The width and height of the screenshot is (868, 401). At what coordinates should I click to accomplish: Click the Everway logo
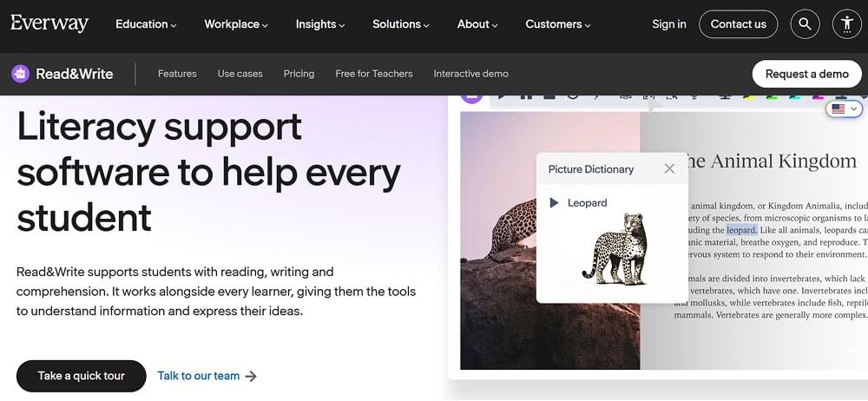click(49, 23)
